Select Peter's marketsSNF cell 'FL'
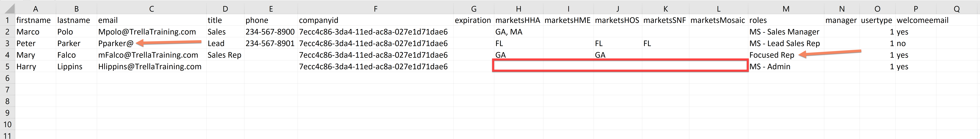The height and width of the screenshot is (139, 980). 665,43
